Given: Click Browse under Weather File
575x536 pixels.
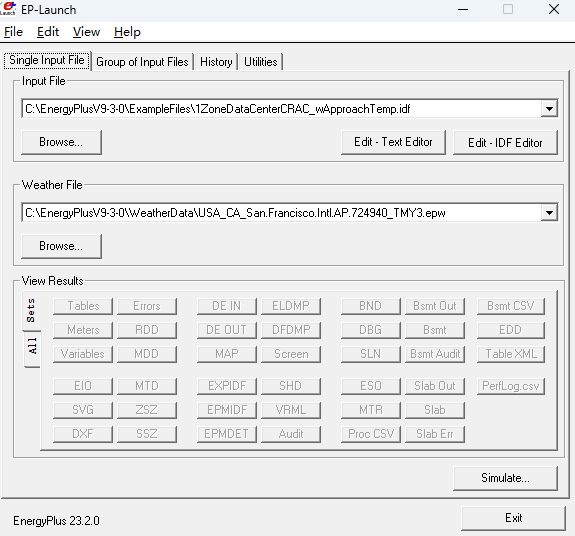Looking at the screenshot, I should click(x=61, y=246).
